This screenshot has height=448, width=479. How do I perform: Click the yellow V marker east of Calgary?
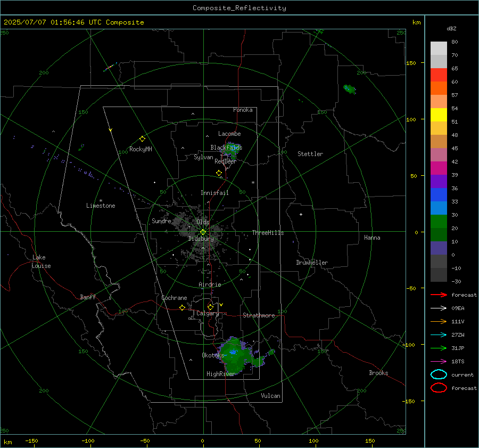[221, 305]
